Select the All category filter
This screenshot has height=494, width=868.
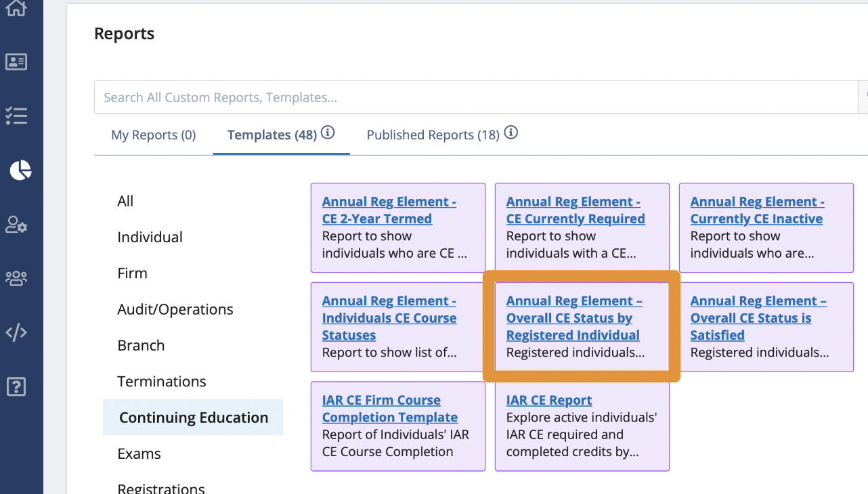pyautogui.click(x=125, y=201)
